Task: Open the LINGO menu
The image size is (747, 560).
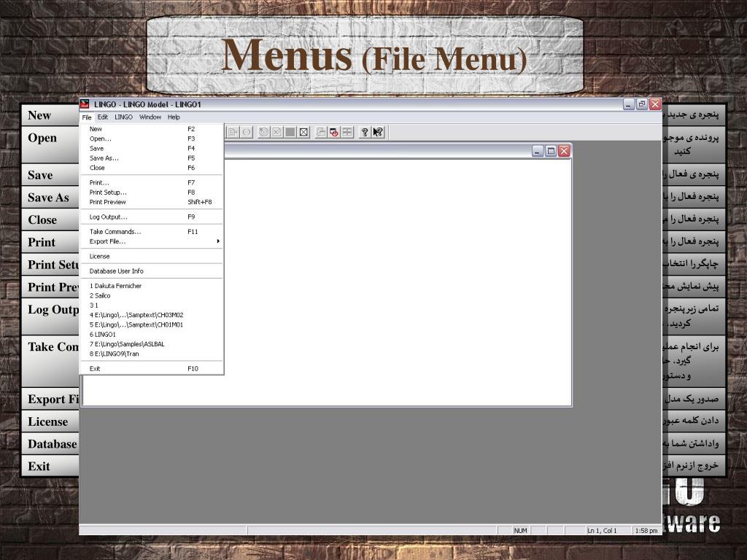Action: click(123, 117)
